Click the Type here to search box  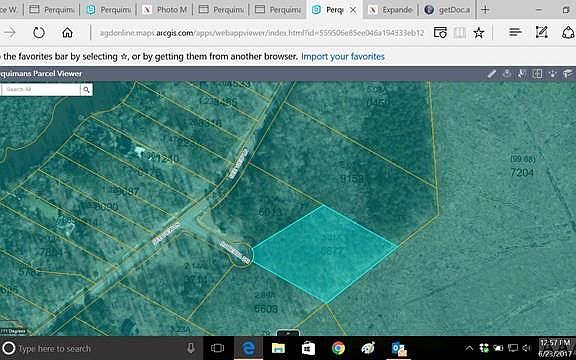[x=101, y=348]
